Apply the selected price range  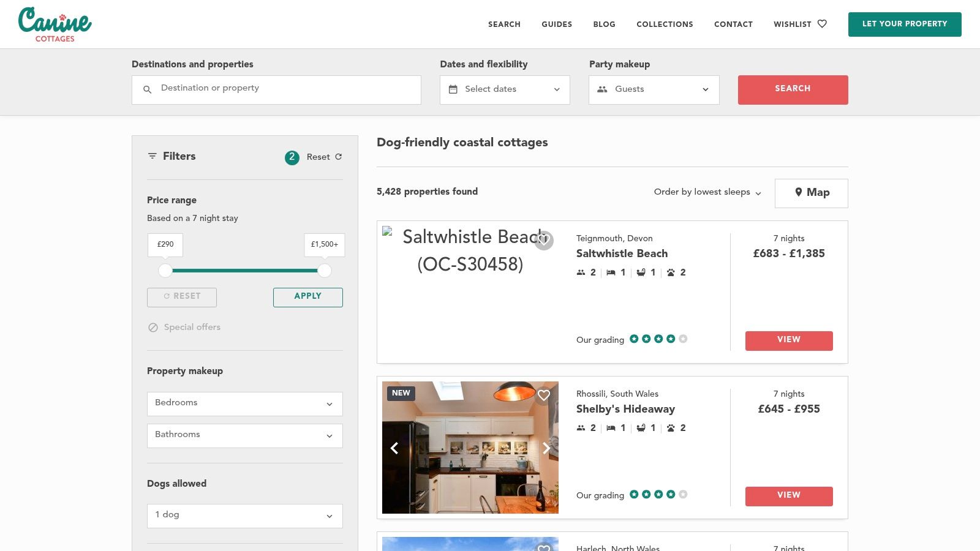[307, 297]
